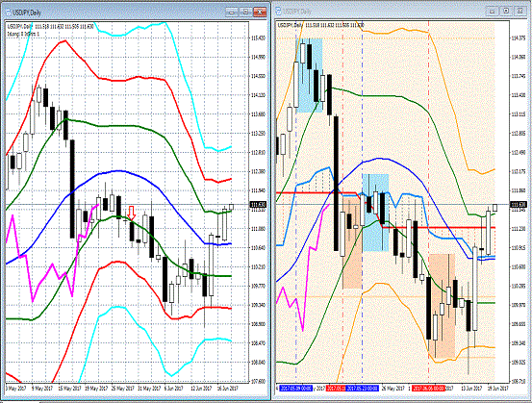532x403 pixels.
Task: Click the current price tag on the right chart axis
Action: point(519,205)
